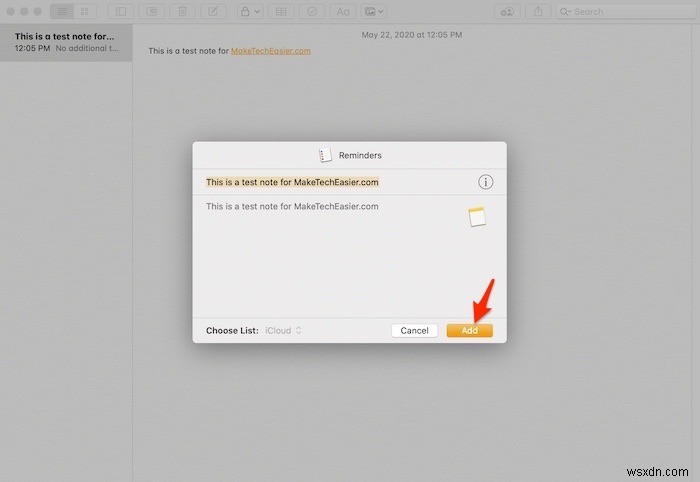This screenshot has width=700, height=482.
Task: Open the photo media dropdown
Action: [374, 12]
